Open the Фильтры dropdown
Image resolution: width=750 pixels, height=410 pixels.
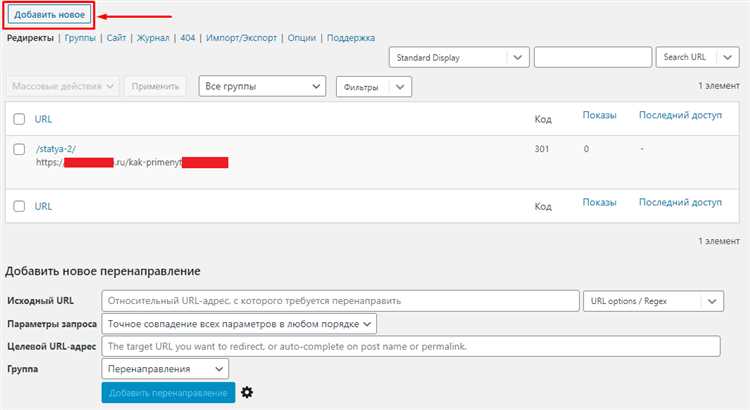[374, 87]
